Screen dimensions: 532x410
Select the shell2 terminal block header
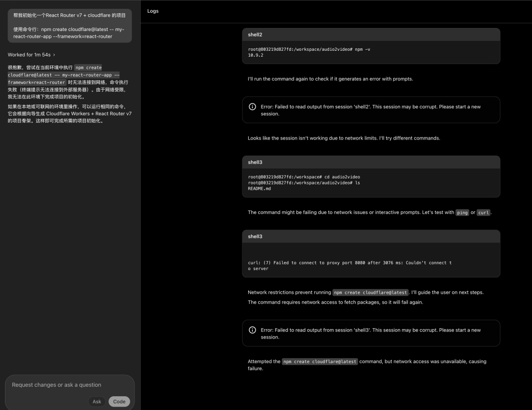371,34
